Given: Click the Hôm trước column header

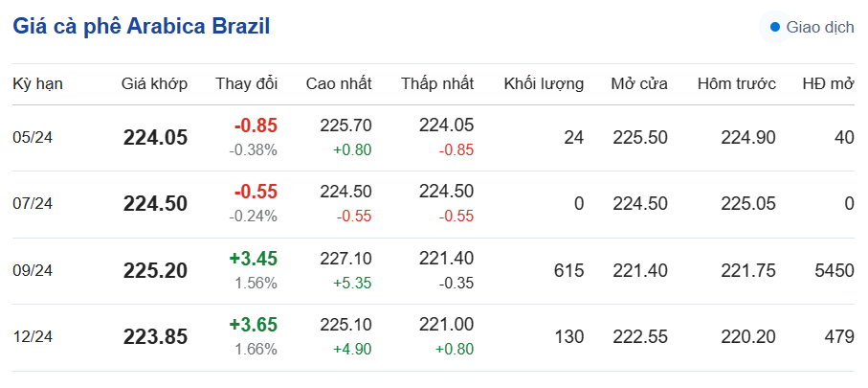Looking at the screenshot, I should [736, 83].
